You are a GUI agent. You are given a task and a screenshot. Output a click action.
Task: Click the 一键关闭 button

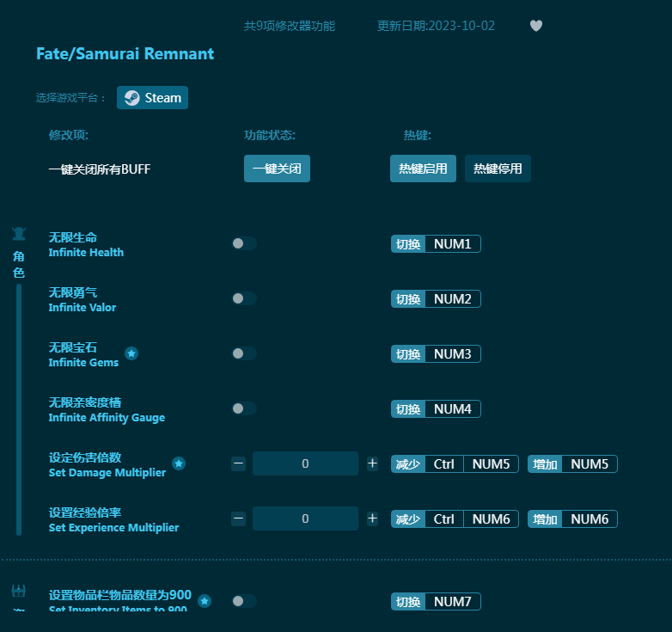(x=277, y=169)
